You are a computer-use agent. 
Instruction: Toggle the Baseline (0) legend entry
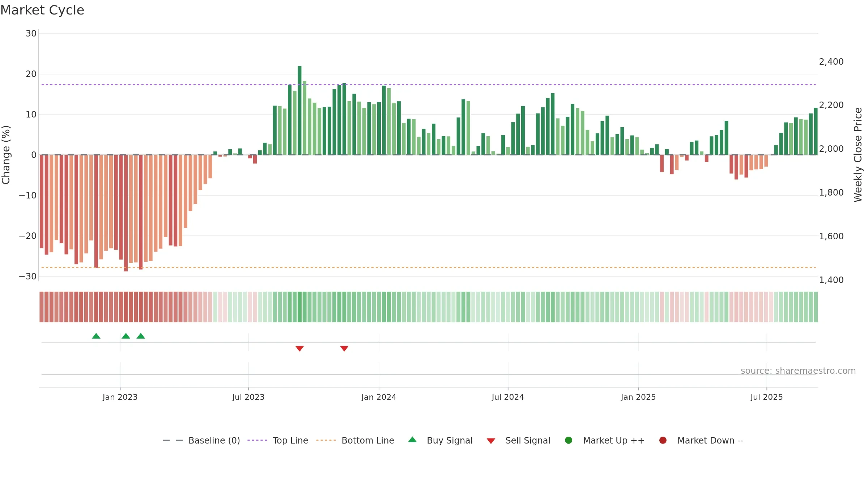[201, 440]
